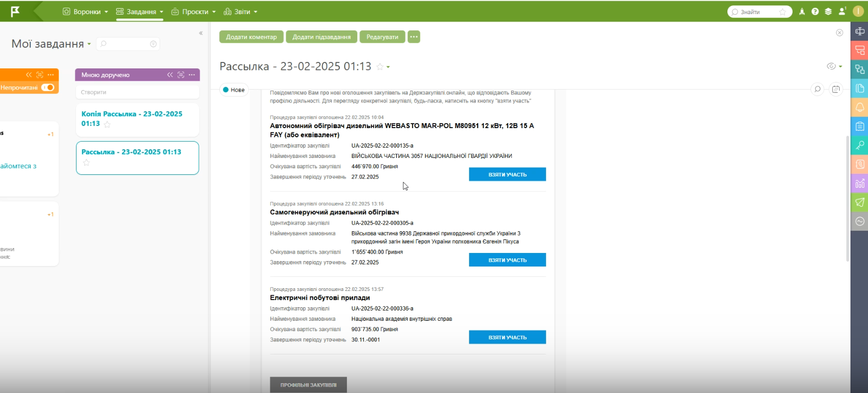The width and height of the screenshot is (868, 393).
Task: Collapse the Мною доручено column
Action: point(170,75)
